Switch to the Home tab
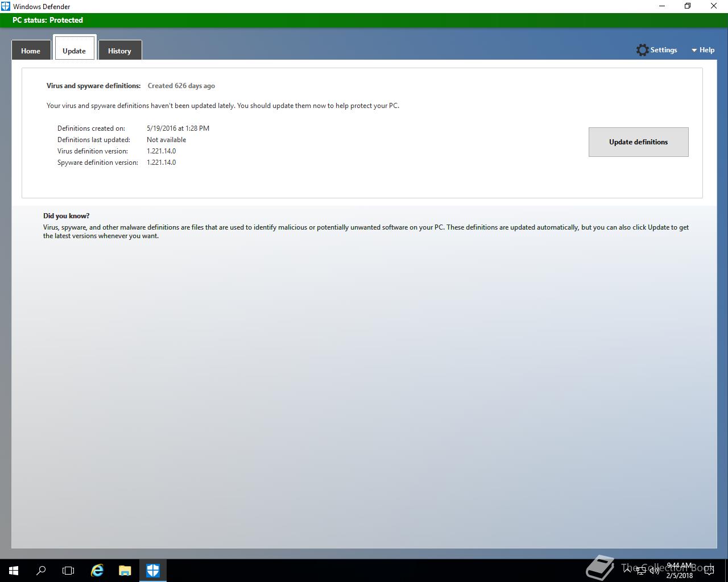The image size is (728, 582). coord(31,51)
